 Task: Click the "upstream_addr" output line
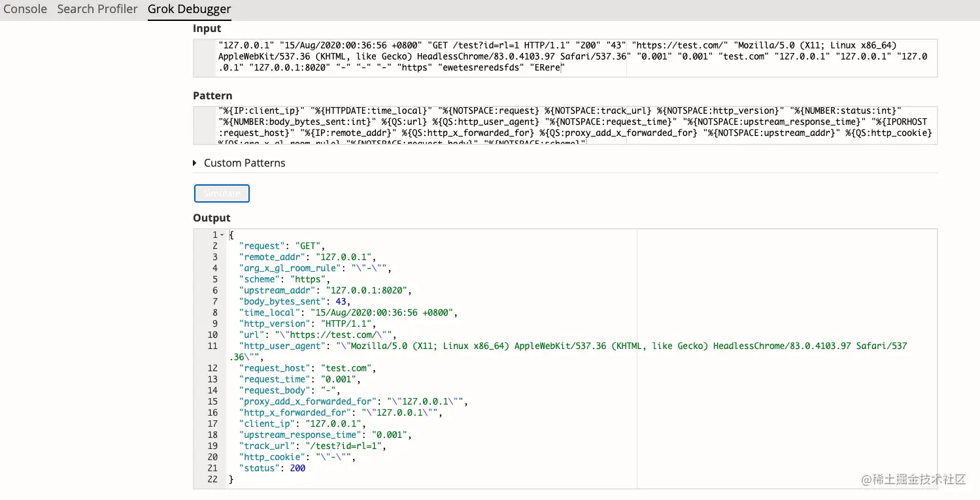326,290
